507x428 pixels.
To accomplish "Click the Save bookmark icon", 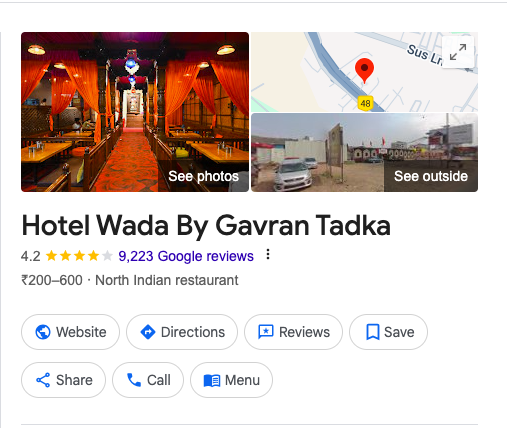I will pos(373,332).
